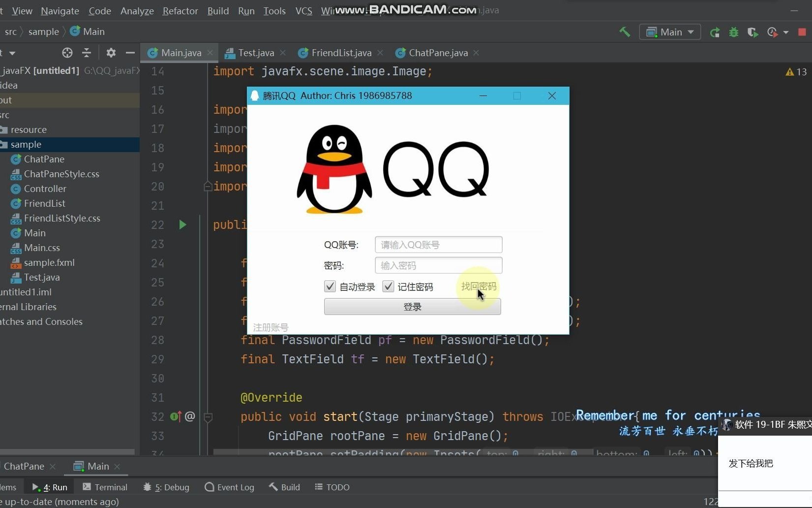Select FriendList class in project tree

point(45,203)
